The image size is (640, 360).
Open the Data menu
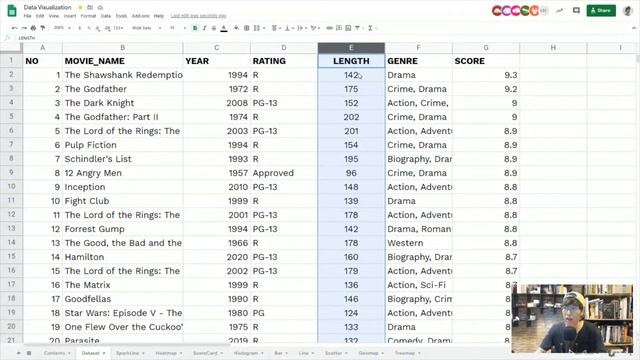tap(106, 16)
